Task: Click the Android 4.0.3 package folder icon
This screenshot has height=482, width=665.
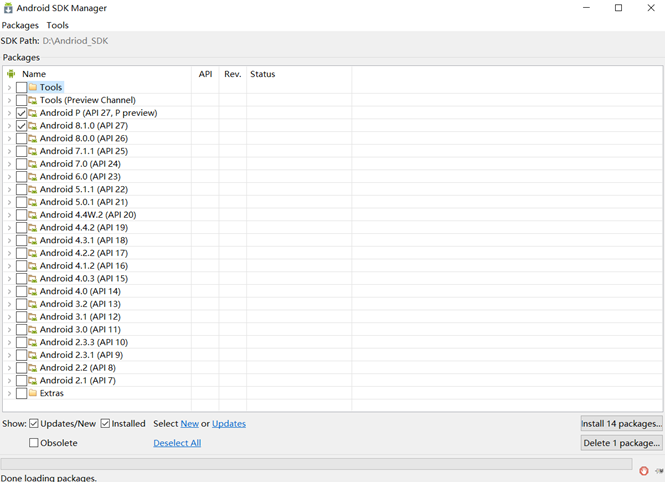Action: click(x=33, y=279)
